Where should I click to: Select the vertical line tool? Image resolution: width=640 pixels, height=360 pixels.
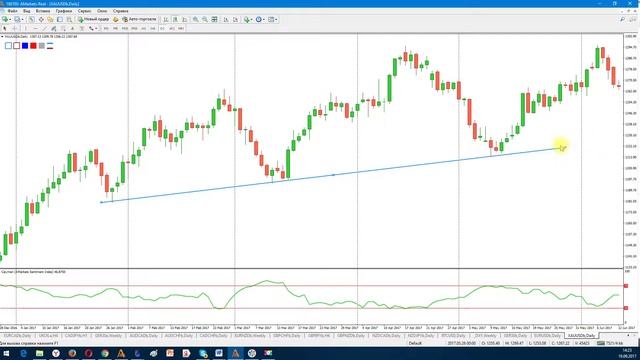click(25, 29)
